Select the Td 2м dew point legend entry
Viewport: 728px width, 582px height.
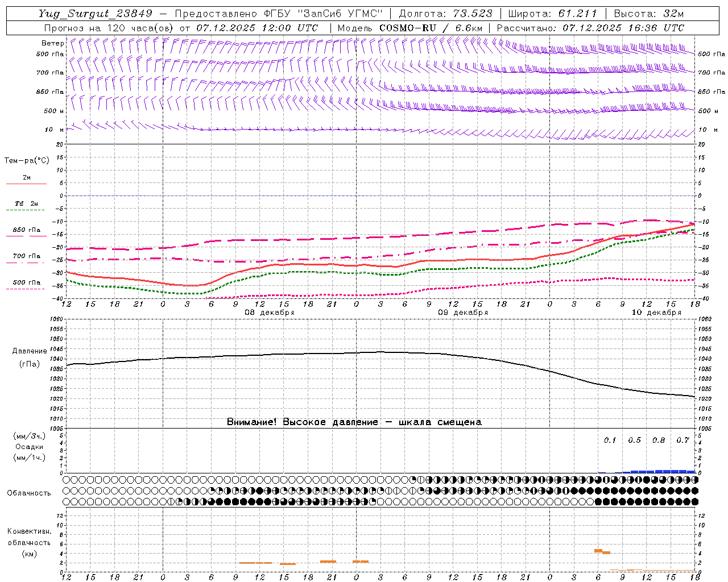point(27,203)
